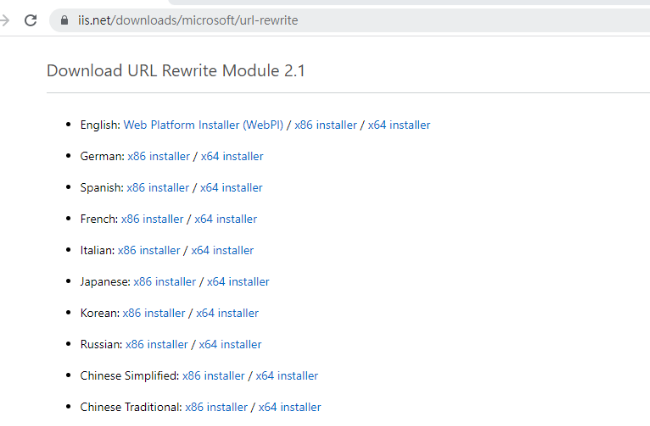Image resolution: width=650 pixels, height=426 pixels.
Task: Download the French x86 installer
Action: tap(152, 218)
